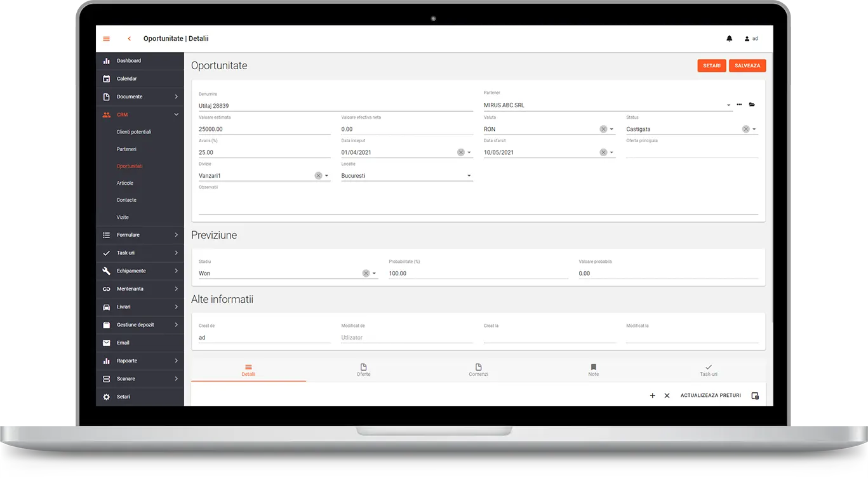Click the CRM people icon
The width and height of the screenshot is (868, 478).
pos(106,115)
